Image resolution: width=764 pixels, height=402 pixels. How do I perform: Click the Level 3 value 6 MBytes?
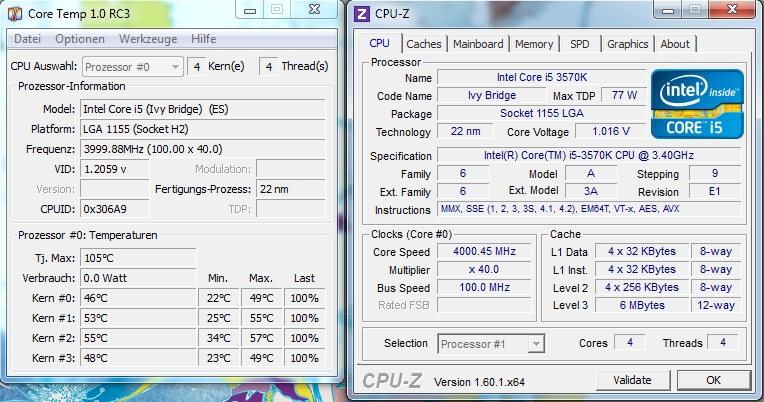pyautogui.click(x=642, y=306)
